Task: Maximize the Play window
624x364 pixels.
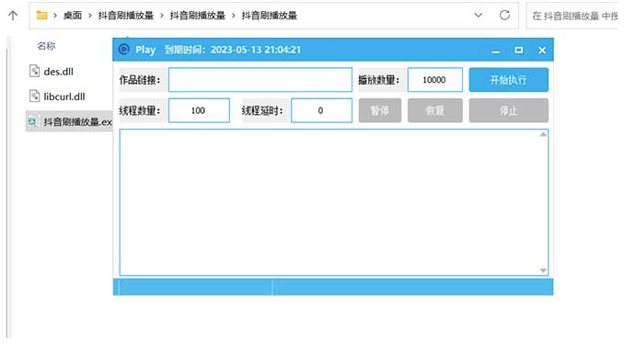Action: (x=518, y=50)
